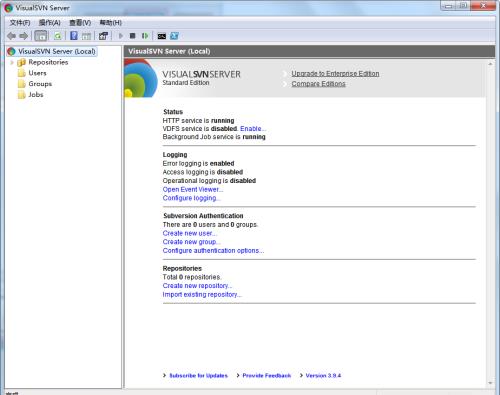Click Create new repository link
500x395 pixels.
pos(197,286)
